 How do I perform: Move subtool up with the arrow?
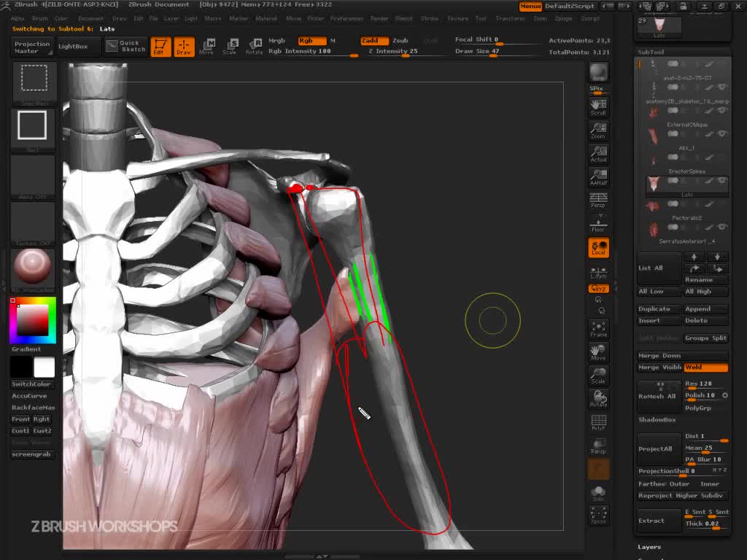pyautogui.click(x=694, y=257)
